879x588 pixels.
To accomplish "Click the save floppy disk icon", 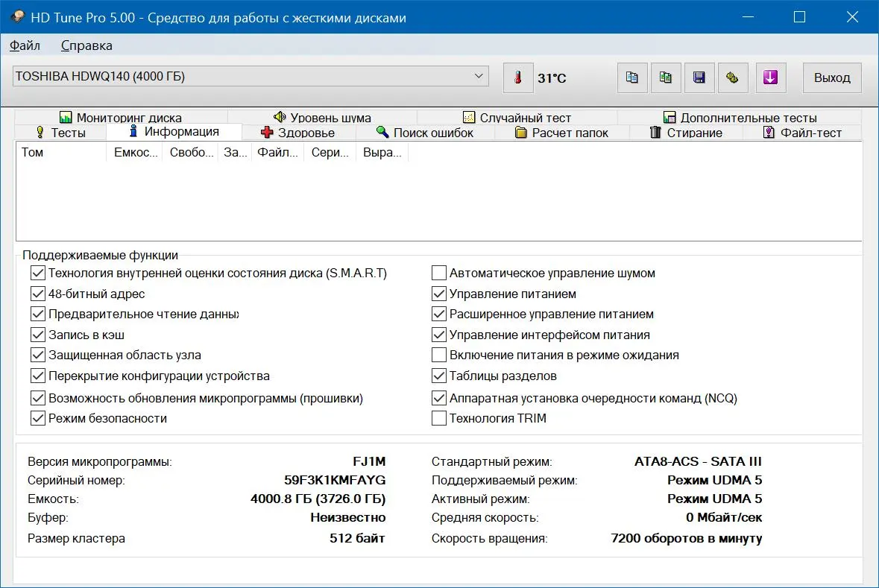I will tap(699, 78).
